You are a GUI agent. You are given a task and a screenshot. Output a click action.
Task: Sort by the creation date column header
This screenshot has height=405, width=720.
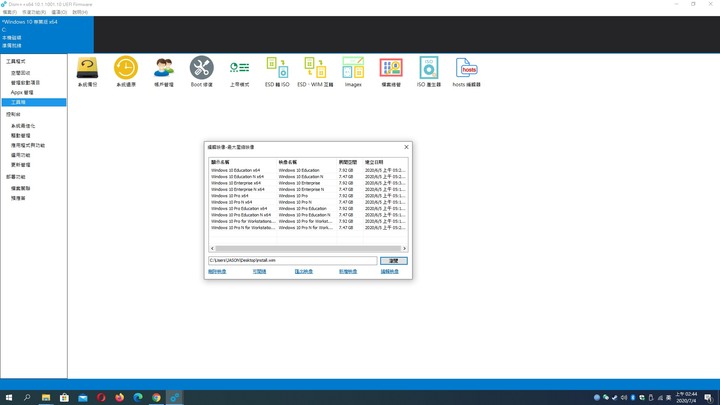point(385,162)
